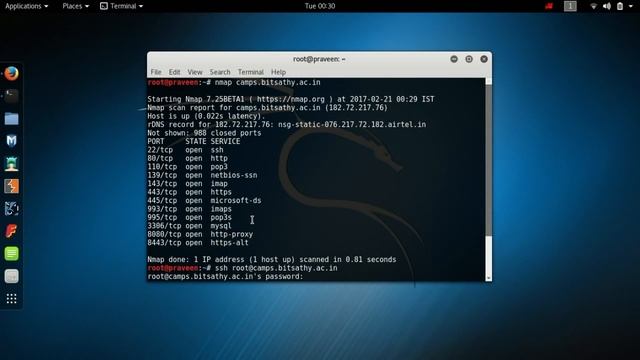The image size is (640, 360).
Task: Click the '993/tcp open imaps' line
Action: point(189,209)
